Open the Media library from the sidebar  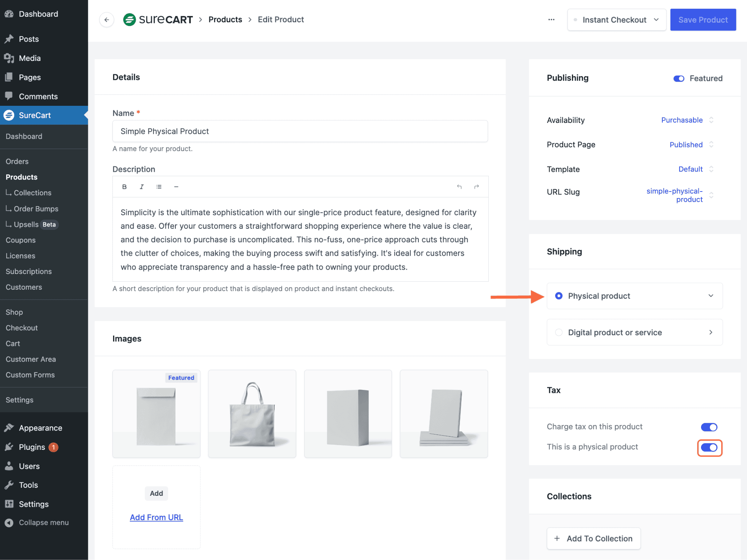pos(29,58)
